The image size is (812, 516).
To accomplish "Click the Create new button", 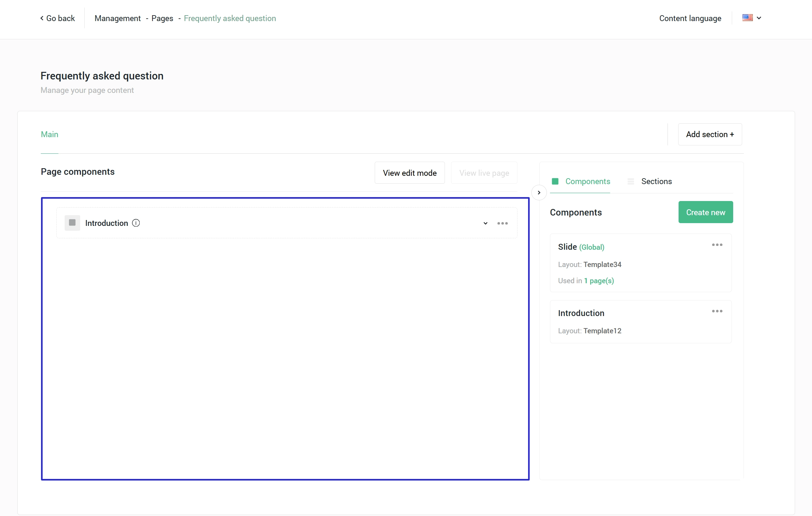I will (706, 212).
